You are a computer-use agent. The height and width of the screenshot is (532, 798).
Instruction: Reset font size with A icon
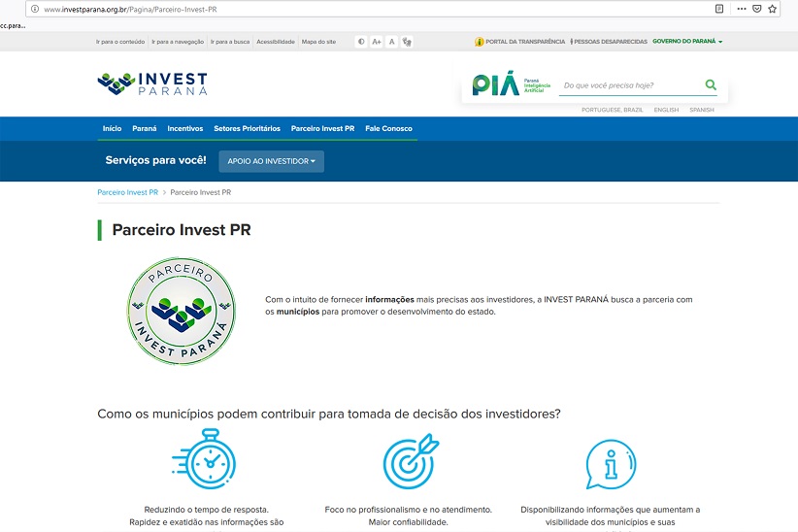pos(391,42)
